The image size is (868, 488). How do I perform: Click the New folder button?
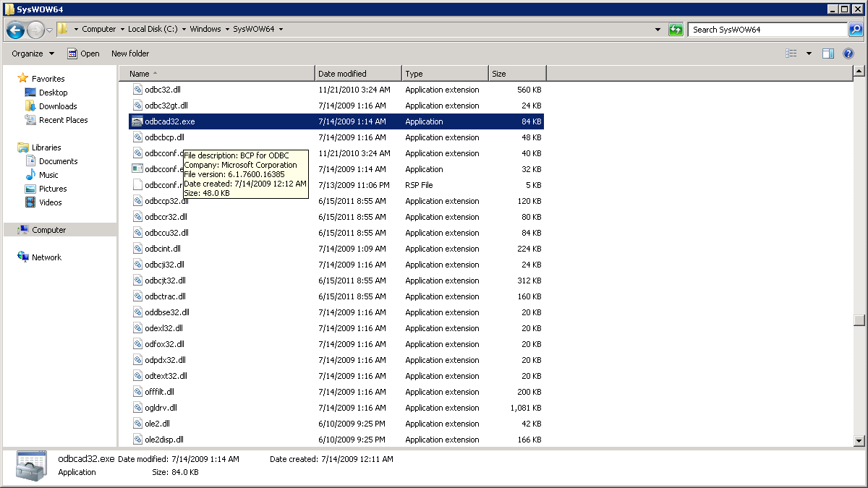coord(130,53)
